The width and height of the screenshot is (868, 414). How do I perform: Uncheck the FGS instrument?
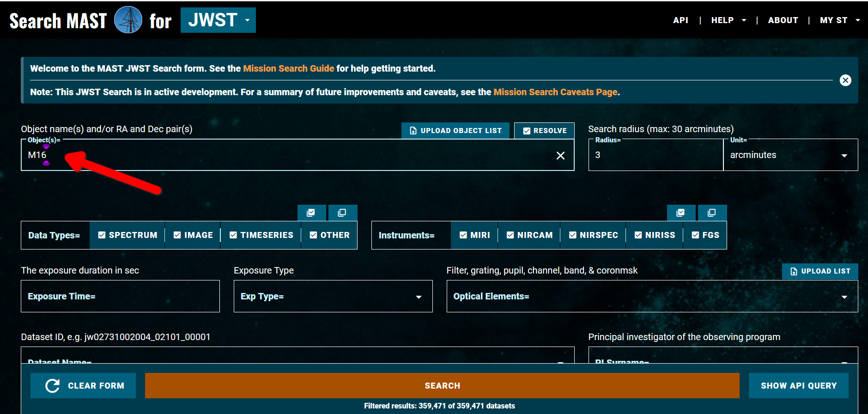point(705,235)
